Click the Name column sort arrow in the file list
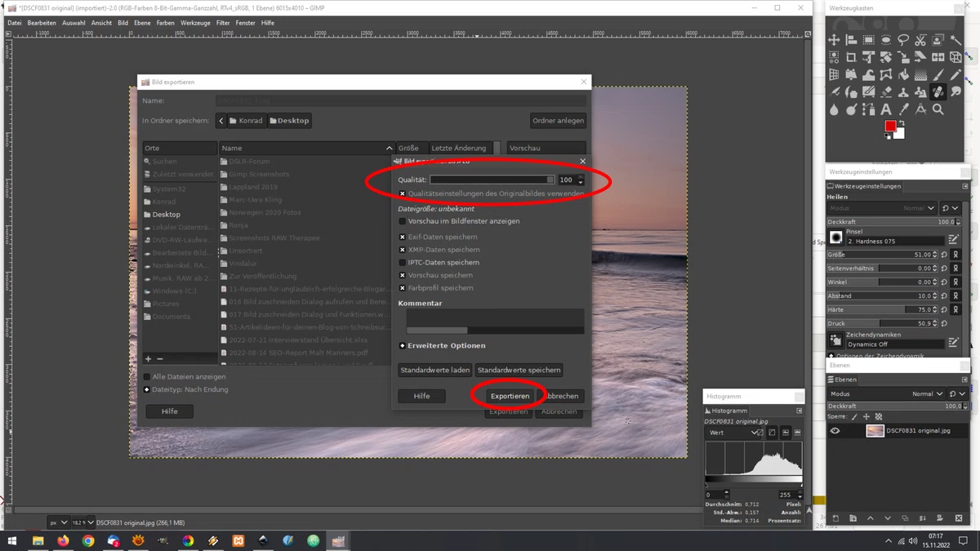 click(389, 149)
